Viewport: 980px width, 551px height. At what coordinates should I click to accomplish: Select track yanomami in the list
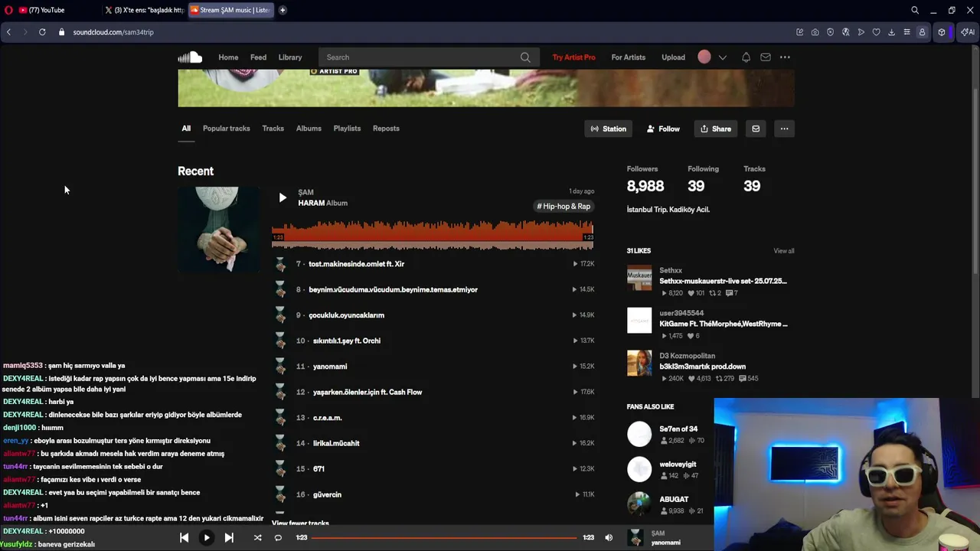pos(330,367)
